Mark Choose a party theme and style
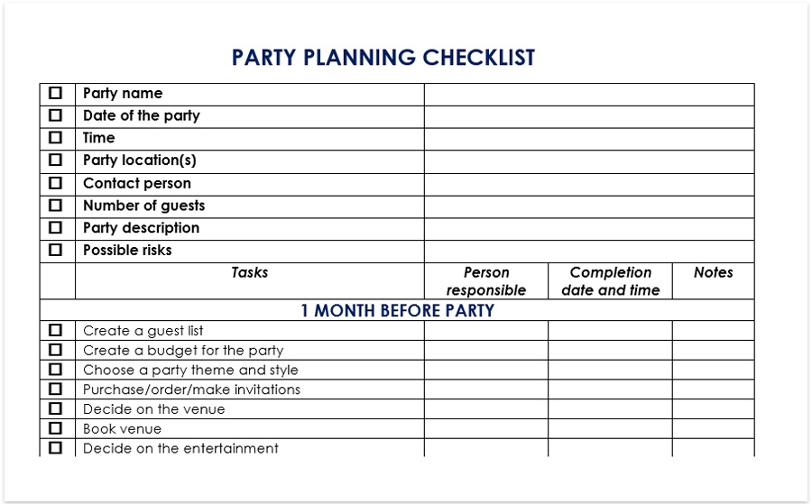The image size is (812, 504). click(x=56, y=370)
